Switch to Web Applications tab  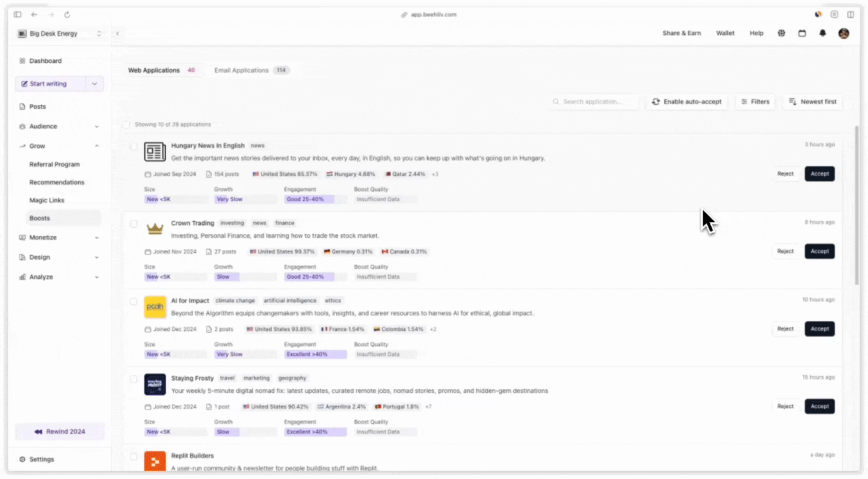point(162,71)
